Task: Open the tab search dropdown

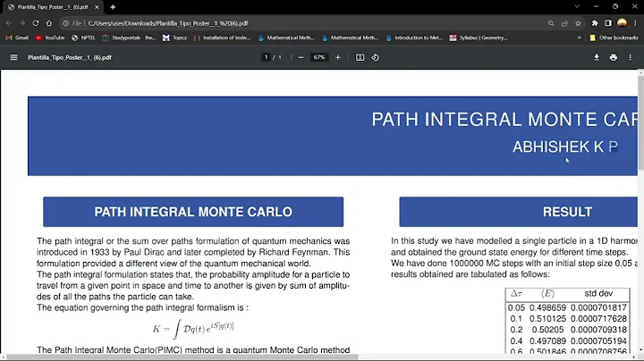Action: tap(577, 6)
